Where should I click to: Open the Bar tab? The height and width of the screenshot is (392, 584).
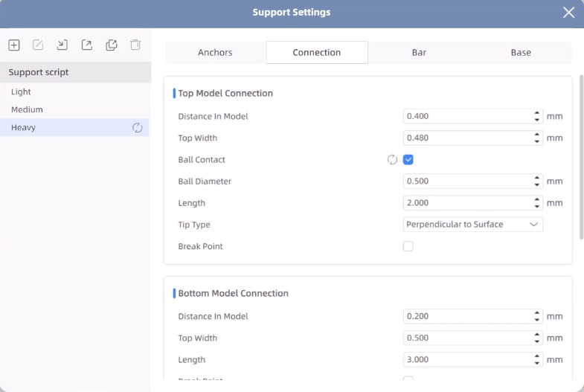click(x=419, y=53)
